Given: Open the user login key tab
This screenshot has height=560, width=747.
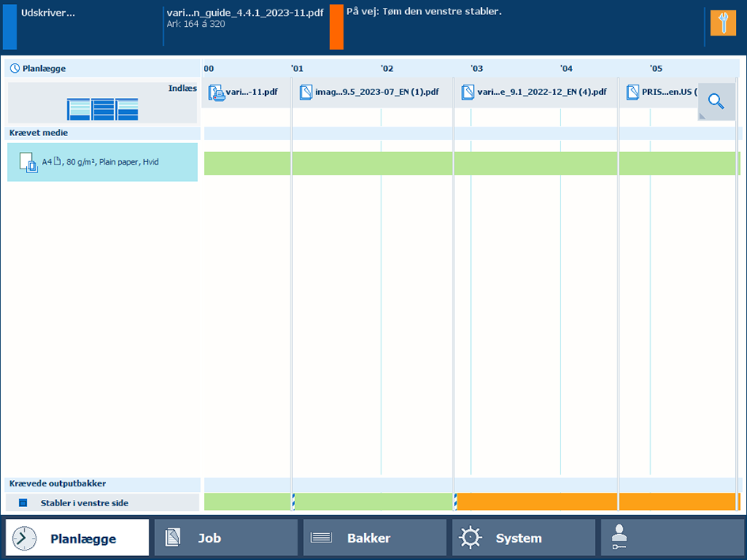Looking at the screenshot, I should (x=672, y=538).
